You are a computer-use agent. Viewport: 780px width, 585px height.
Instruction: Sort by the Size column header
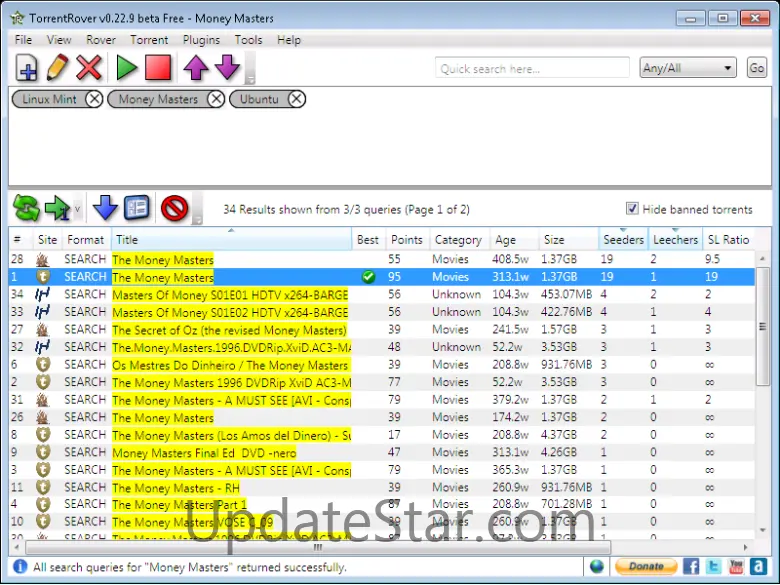569,240
